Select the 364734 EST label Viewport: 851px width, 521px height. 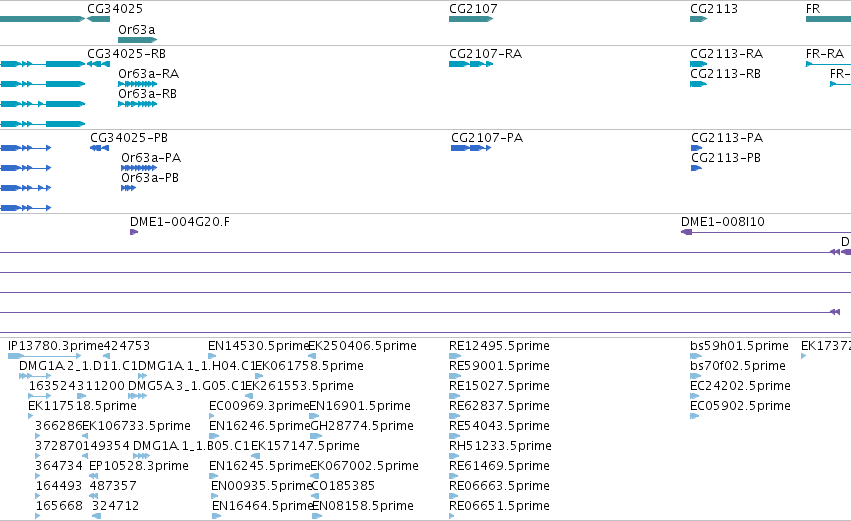coord(59,466)
